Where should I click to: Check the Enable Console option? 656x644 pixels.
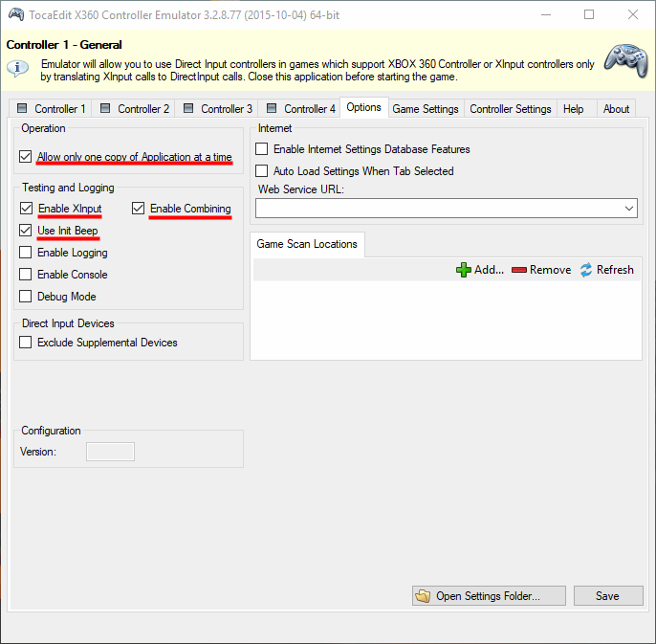(26, 275)
